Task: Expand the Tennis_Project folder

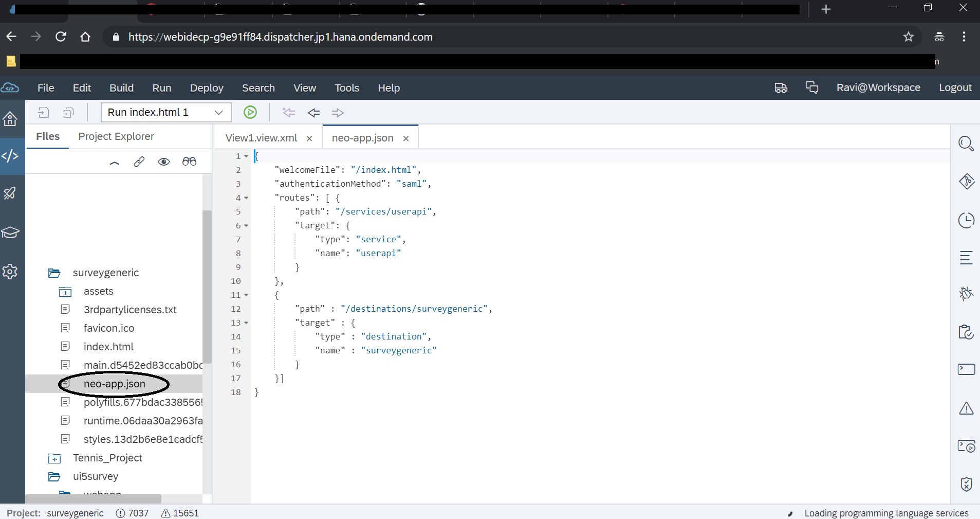Action: (x=54, y=458)
